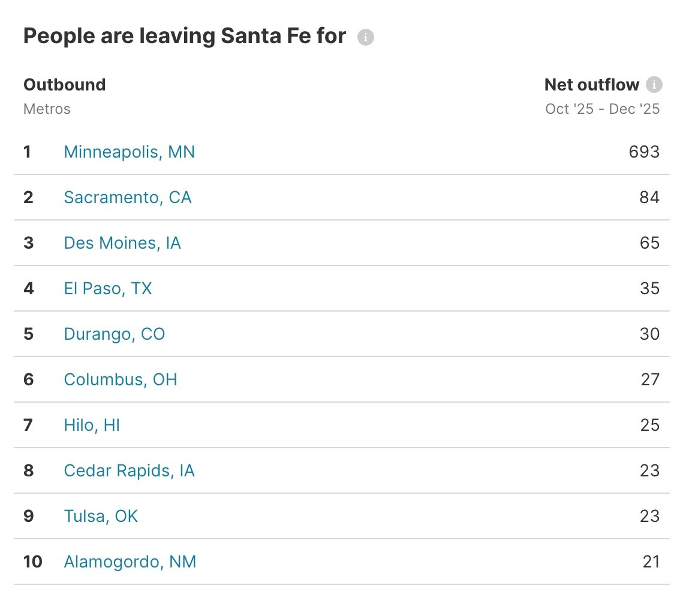Open the Minneapolis, MN metro link
This screenshot has height=616, width=677.
129,152
